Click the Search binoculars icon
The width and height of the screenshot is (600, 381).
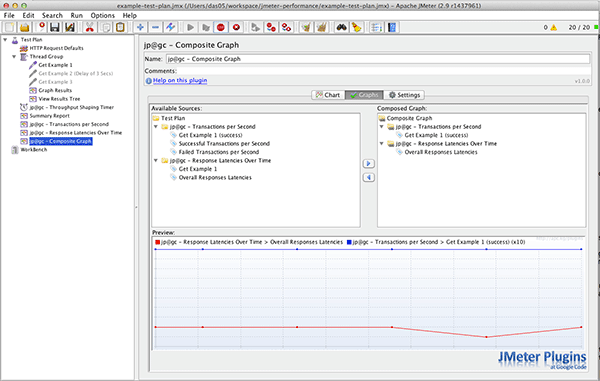point(341,27)
